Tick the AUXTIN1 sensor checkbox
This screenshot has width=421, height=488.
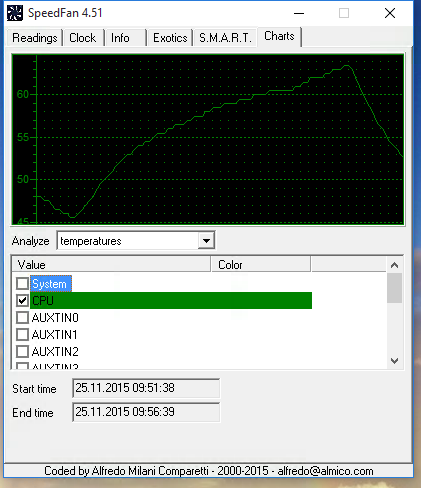tap(22, 334)
